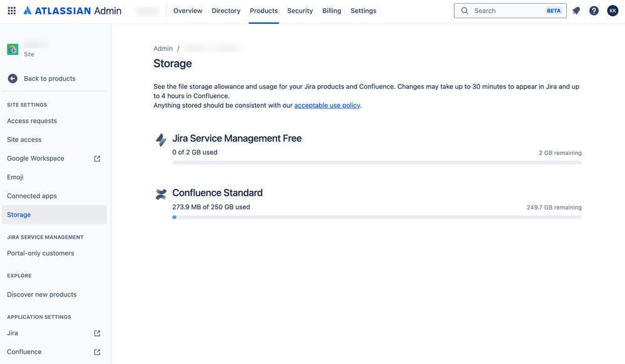The width and height of the screenshot is (625, 364).
Task: Open the Billing tab
Action: [x=332, y=11]
